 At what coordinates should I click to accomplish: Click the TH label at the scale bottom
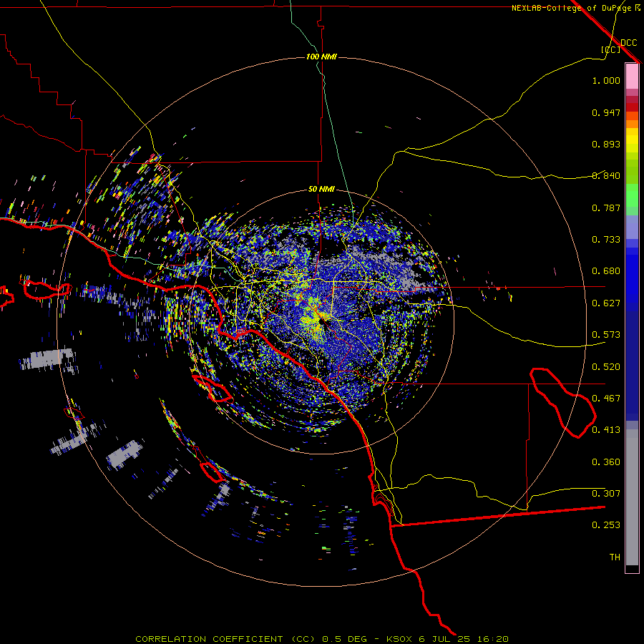coord(615,557)
